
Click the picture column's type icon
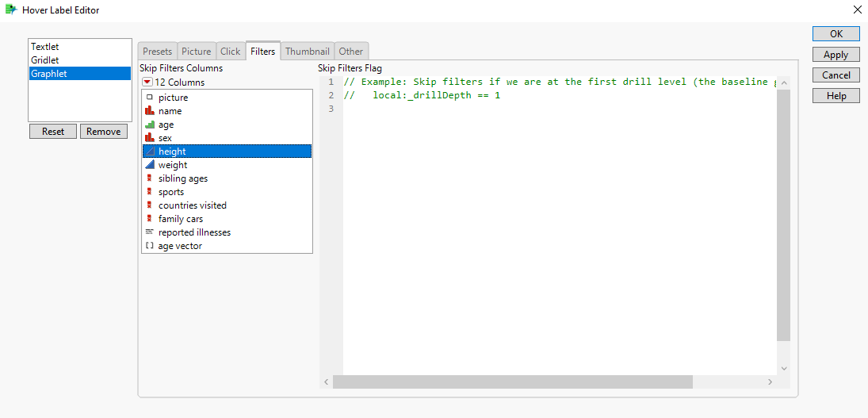click(x=149, y=98)
